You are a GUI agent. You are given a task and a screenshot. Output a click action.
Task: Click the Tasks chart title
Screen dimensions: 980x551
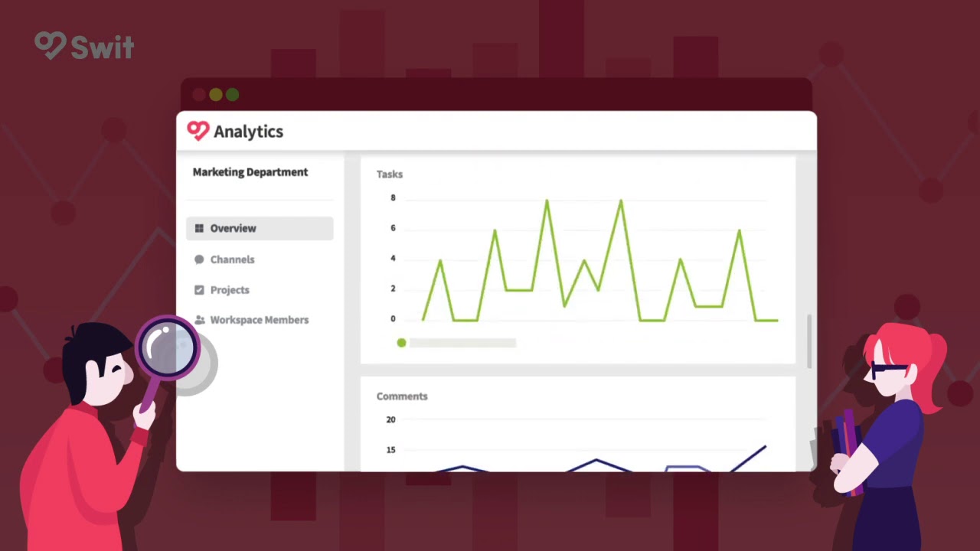pos(390,174)
